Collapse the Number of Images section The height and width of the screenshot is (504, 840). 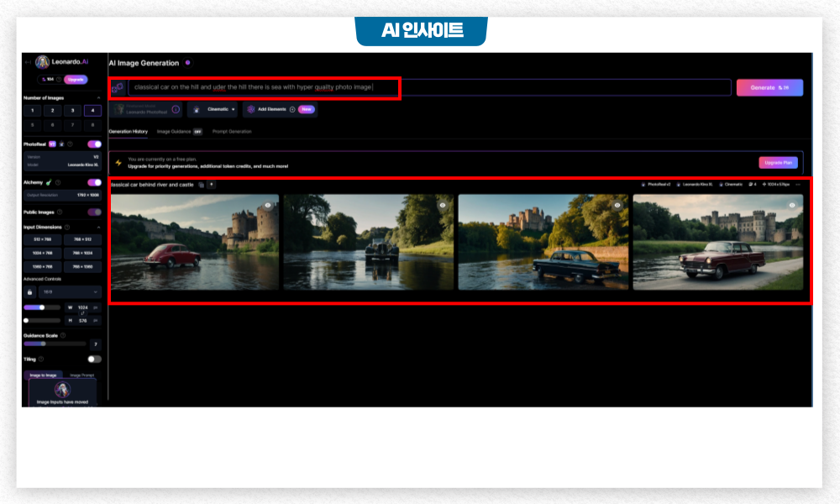coord(98,98)
